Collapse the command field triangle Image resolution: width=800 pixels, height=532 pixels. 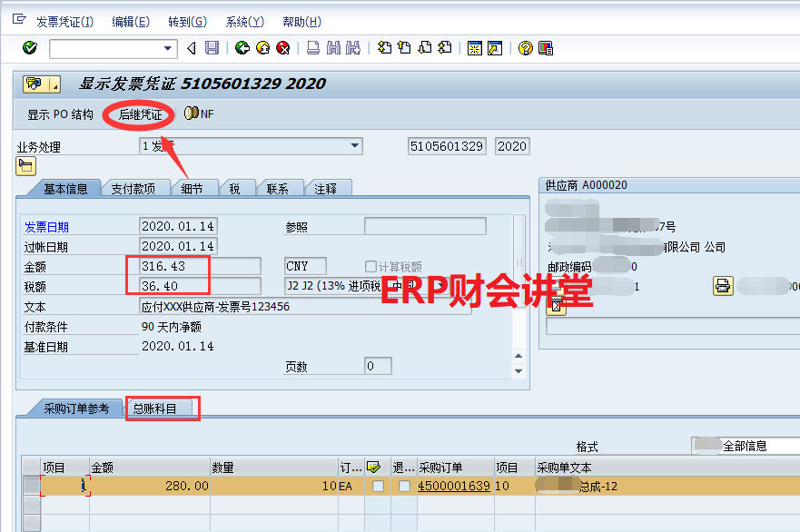pyautogui.click(x=192, y=48)
